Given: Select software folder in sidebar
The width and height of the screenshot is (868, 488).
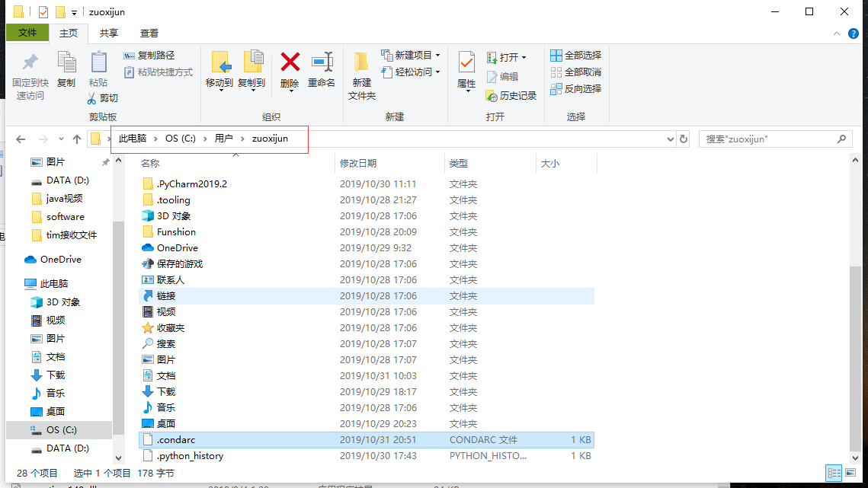Looking at the screenshot, I should [58, 216].
